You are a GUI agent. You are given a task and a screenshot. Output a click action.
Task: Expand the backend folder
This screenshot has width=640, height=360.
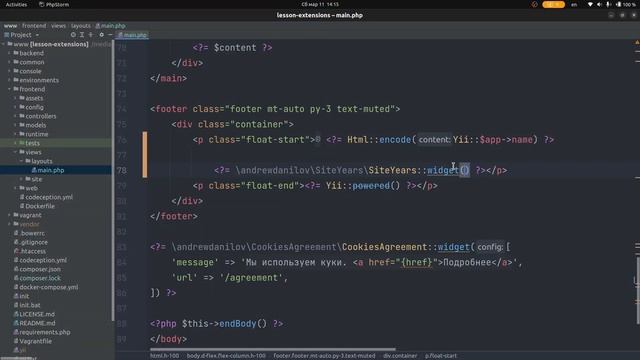click(x=9, y=53)
